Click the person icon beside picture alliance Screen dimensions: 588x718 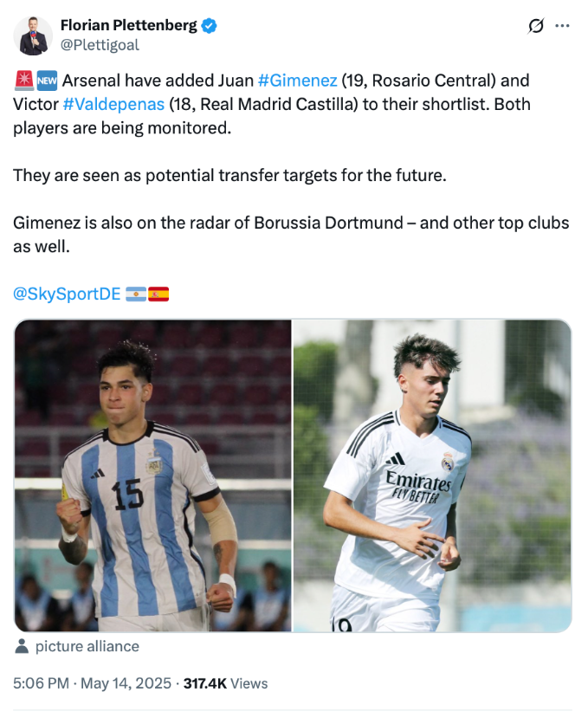click(x=22, y=646)
